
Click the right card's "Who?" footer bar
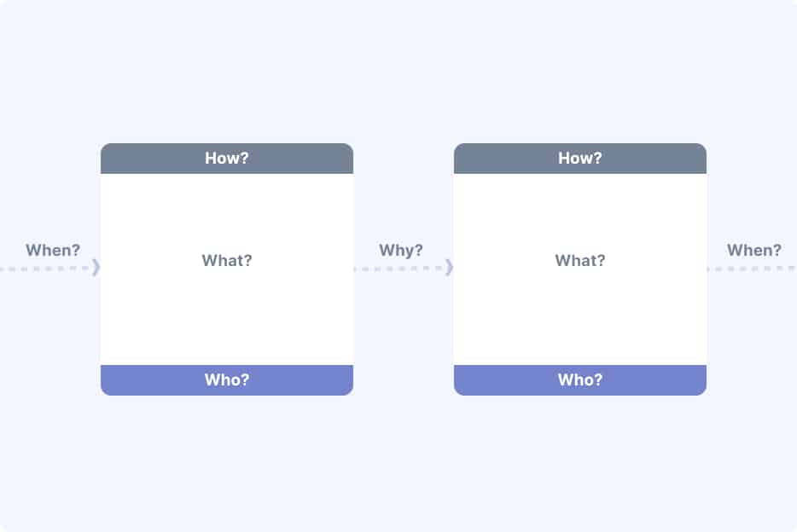[x=580, y=380]
